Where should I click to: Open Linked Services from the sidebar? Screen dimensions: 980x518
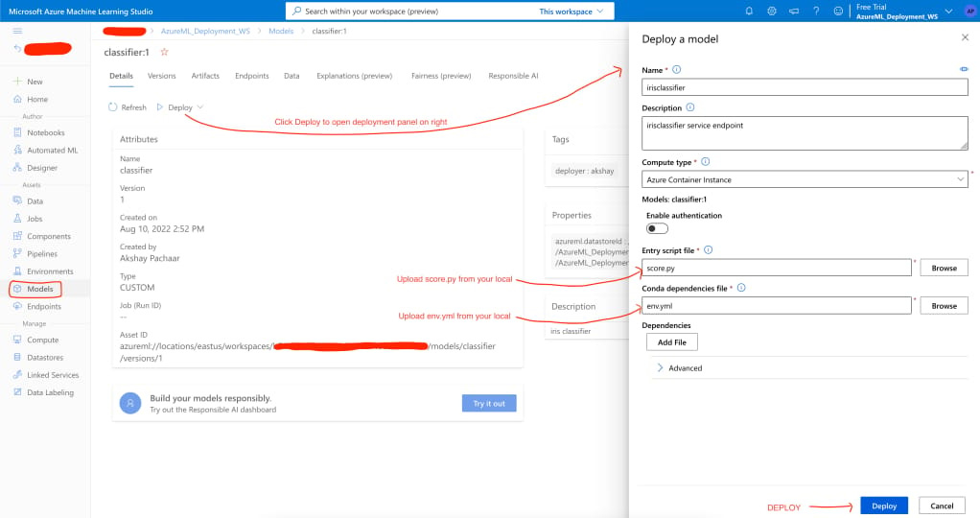pyautogui.click(x=53, y=375)
